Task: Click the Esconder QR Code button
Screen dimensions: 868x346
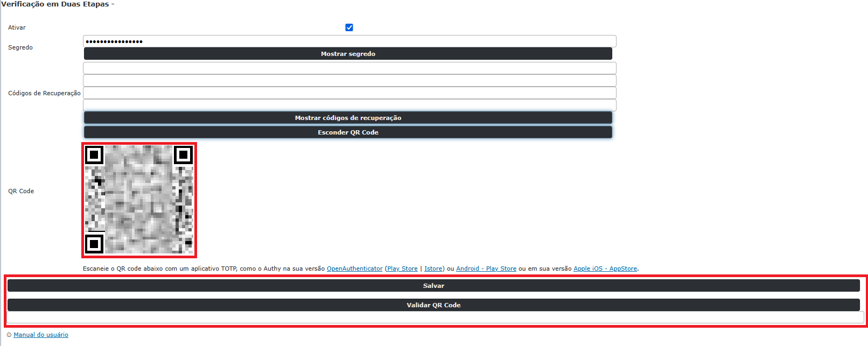Action: click(x=348, y=132)
